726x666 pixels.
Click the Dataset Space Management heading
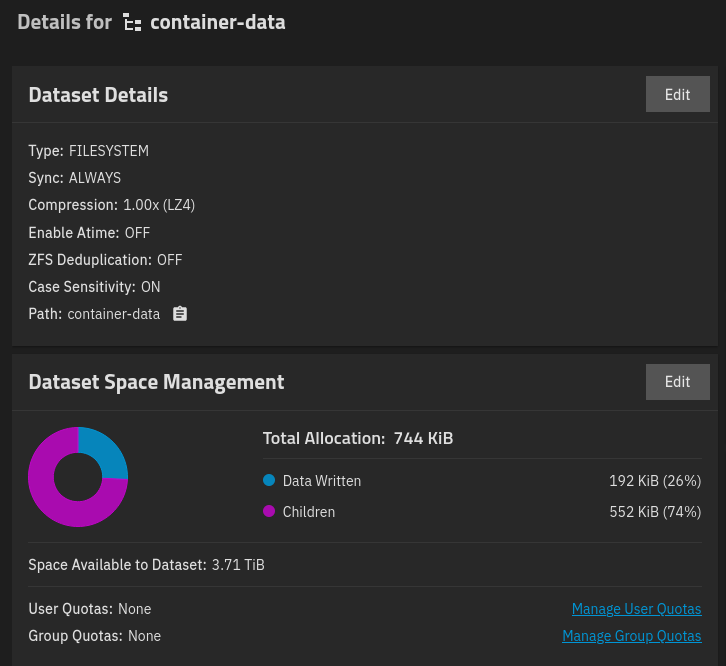pos(156,382)
